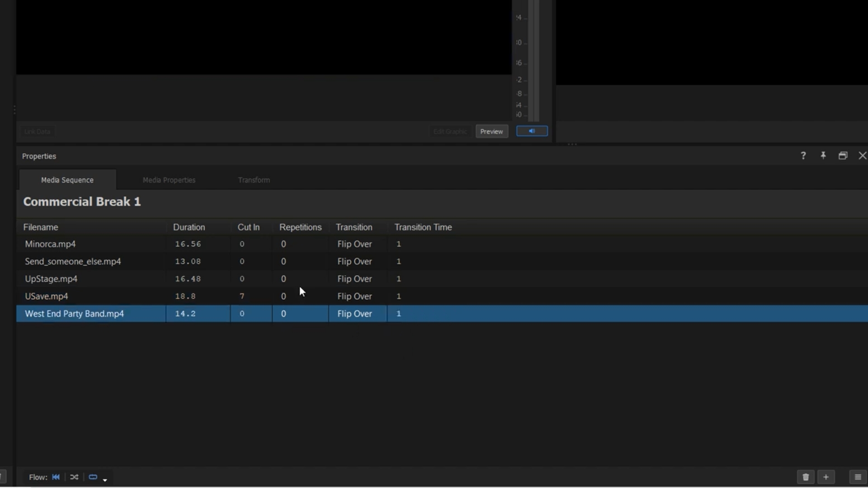Close the Properties panel

(863, 155)
